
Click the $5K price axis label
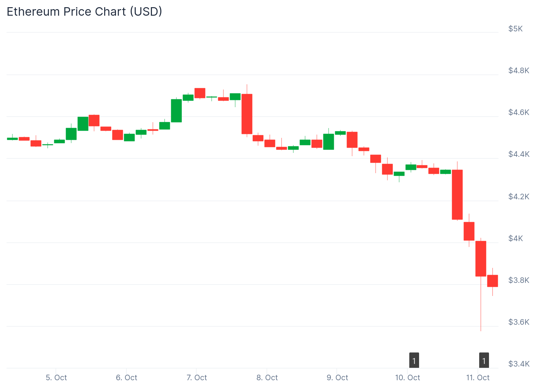515,29
